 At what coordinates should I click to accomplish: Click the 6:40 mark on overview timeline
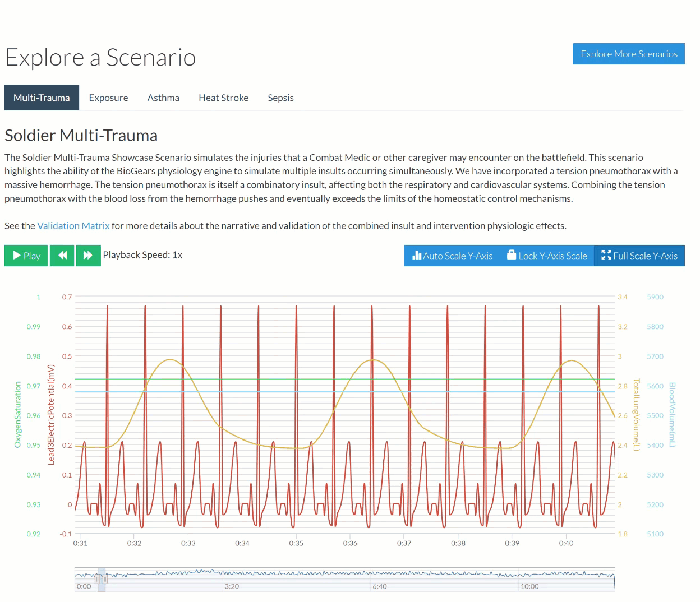(x=380, y=586)
